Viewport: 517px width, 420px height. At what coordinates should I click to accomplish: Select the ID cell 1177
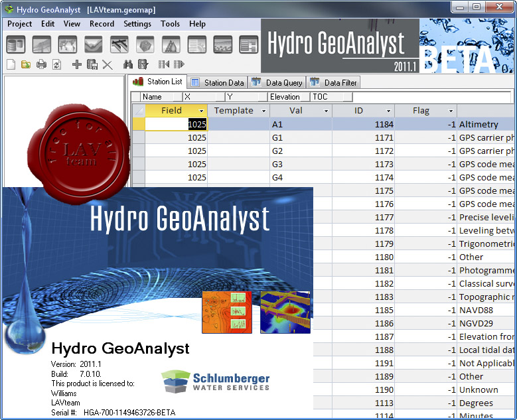pos(363,217)
